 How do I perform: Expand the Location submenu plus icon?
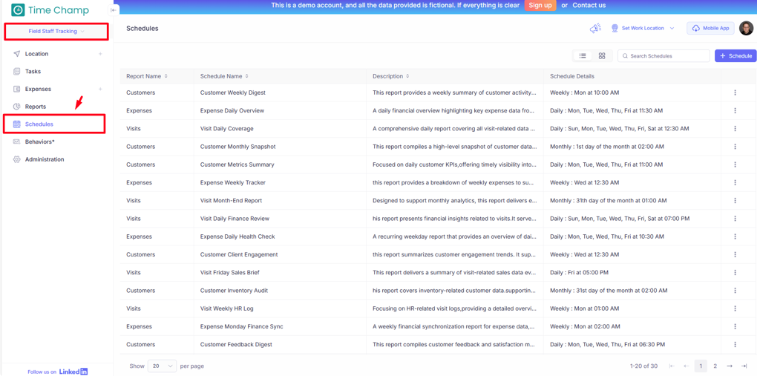(x=100, y=54)
